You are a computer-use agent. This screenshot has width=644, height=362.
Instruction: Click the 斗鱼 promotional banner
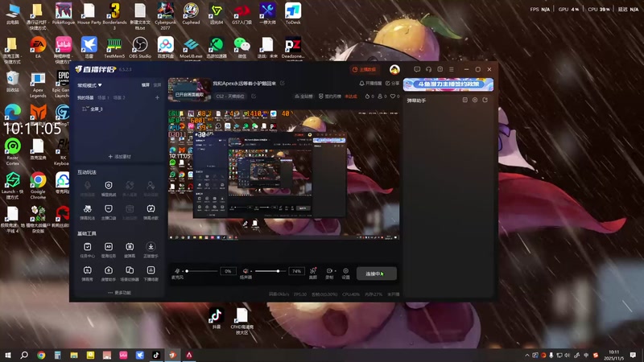(448, 84)
